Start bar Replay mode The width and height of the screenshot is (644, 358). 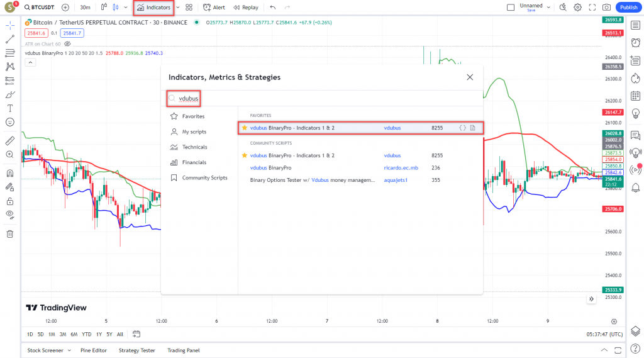tap(246, 8)
